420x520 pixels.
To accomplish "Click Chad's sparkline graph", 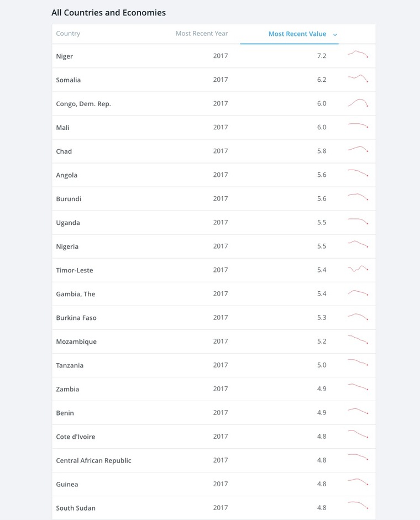I will 358,149.
